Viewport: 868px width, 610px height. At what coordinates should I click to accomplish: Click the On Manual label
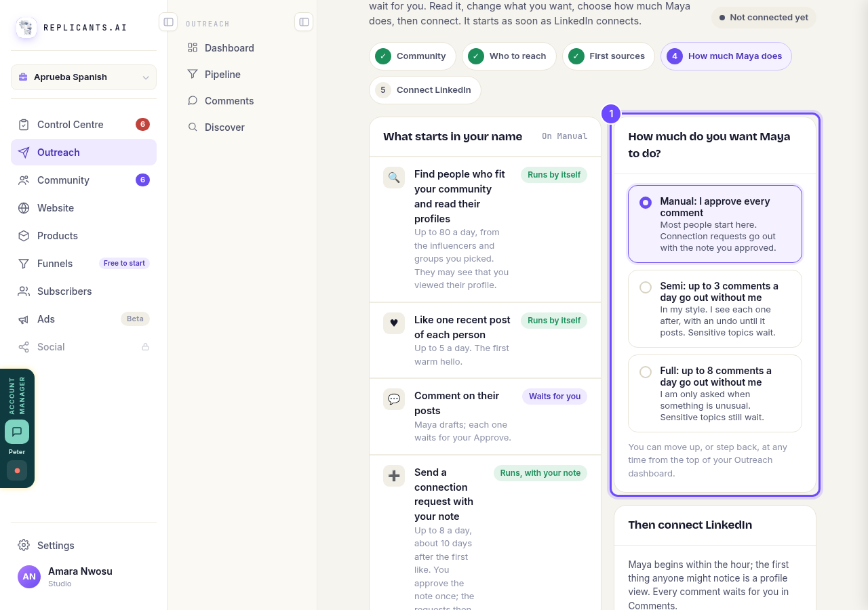[x=564, y=137]
